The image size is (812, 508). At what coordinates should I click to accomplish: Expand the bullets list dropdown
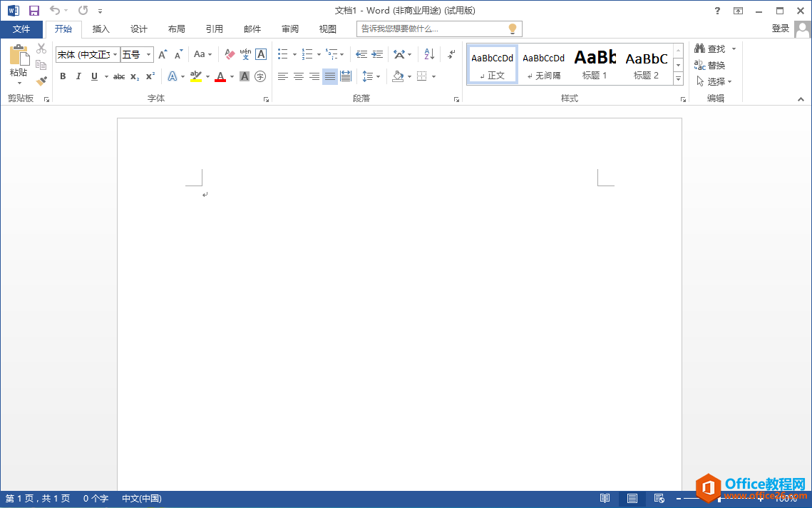[294, 54]
